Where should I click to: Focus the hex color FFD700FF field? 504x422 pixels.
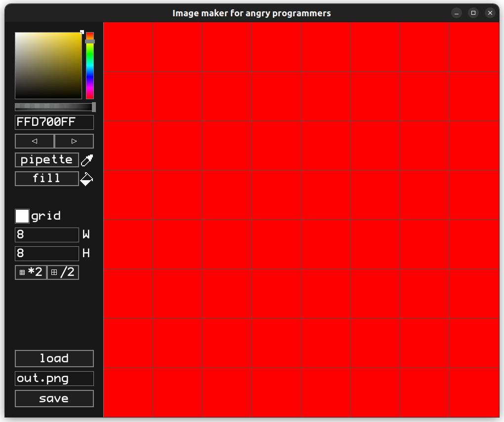coord(54,122)
